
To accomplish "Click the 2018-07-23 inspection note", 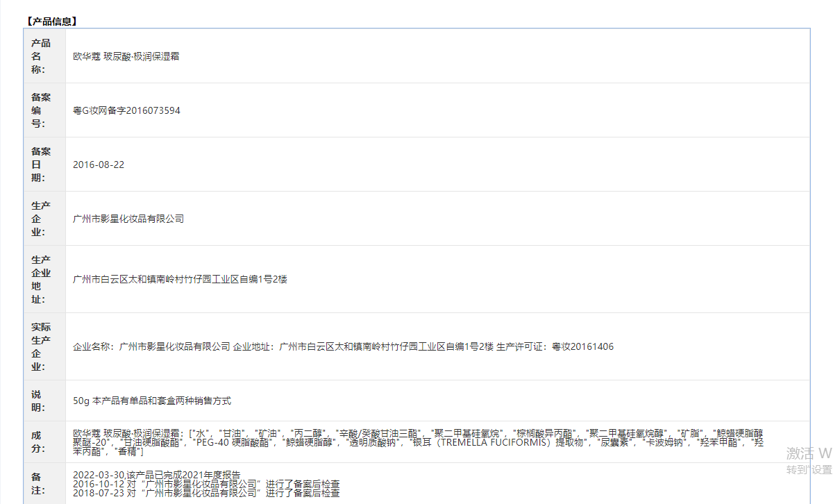I will pos(206,492).
